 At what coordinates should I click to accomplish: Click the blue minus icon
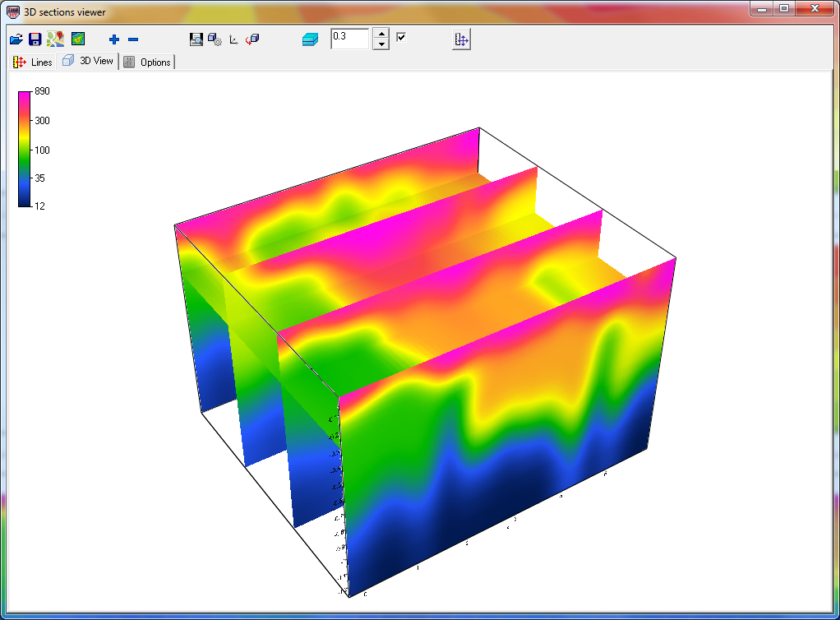click(x=133, y=39)
